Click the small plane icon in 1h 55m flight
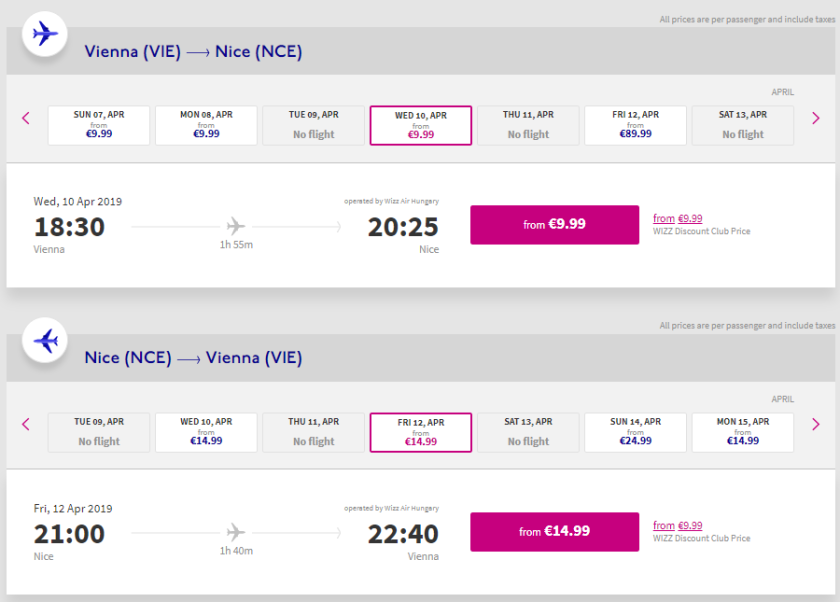 tap(236, 225)
